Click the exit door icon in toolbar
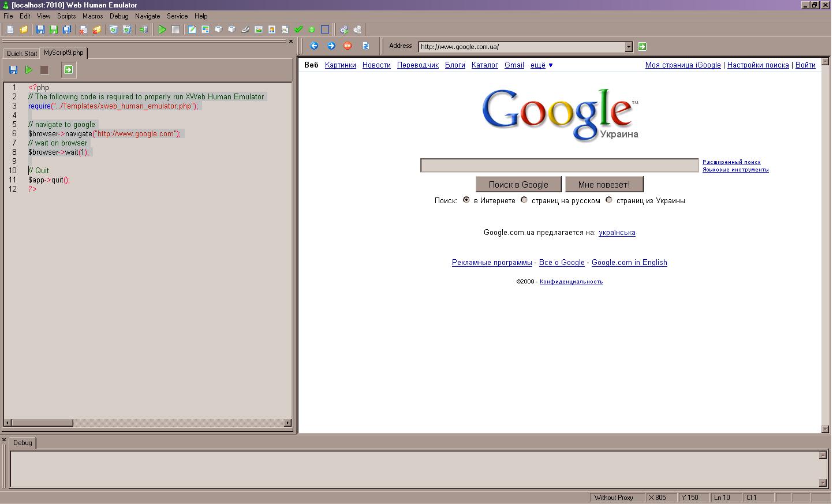 click(144, 29)
